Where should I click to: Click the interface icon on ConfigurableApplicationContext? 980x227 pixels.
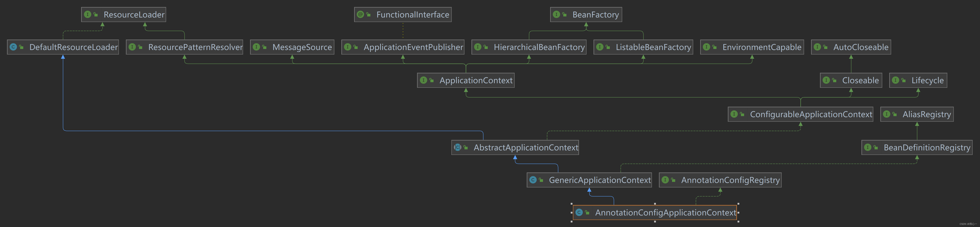734,114
